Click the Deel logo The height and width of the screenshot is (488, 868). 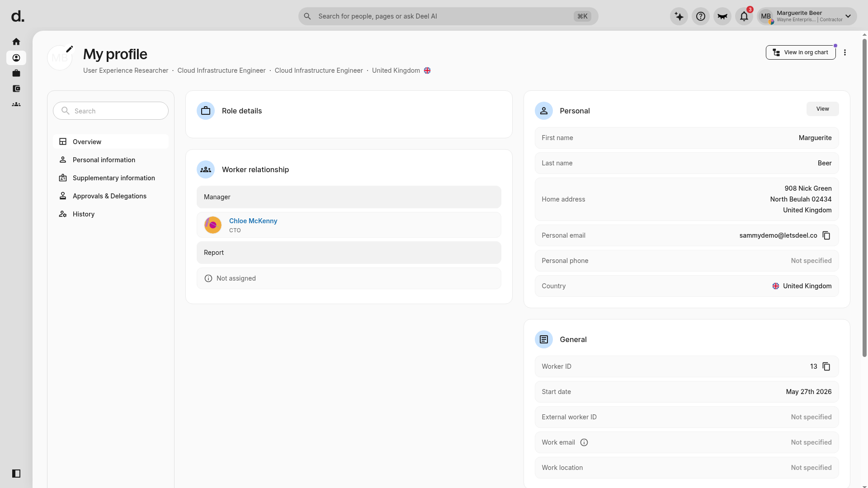click(x=18, y=16)
